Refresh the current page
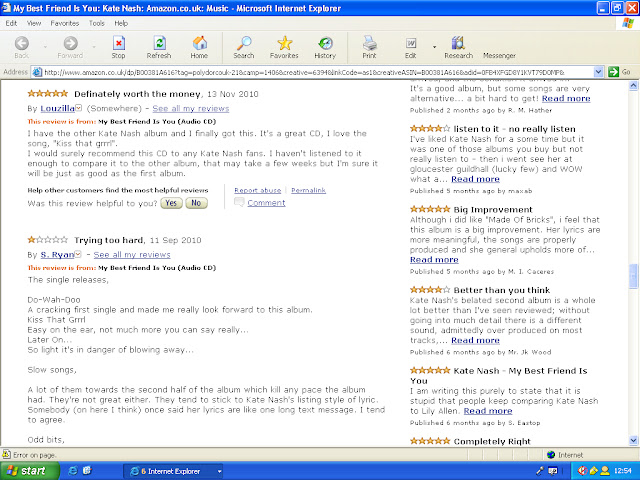Screen dimensions: 640x480 [159, 43]
